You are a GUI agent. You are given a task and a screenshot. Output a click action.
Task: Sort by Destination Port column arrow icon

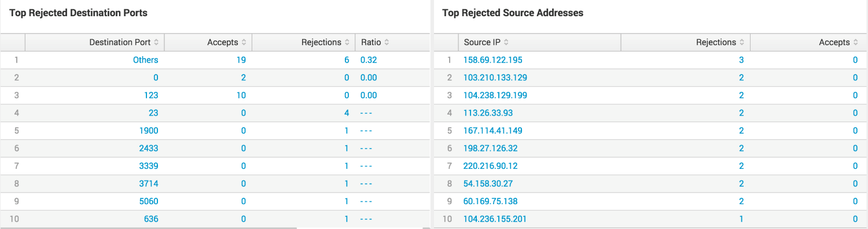point(156,42)
